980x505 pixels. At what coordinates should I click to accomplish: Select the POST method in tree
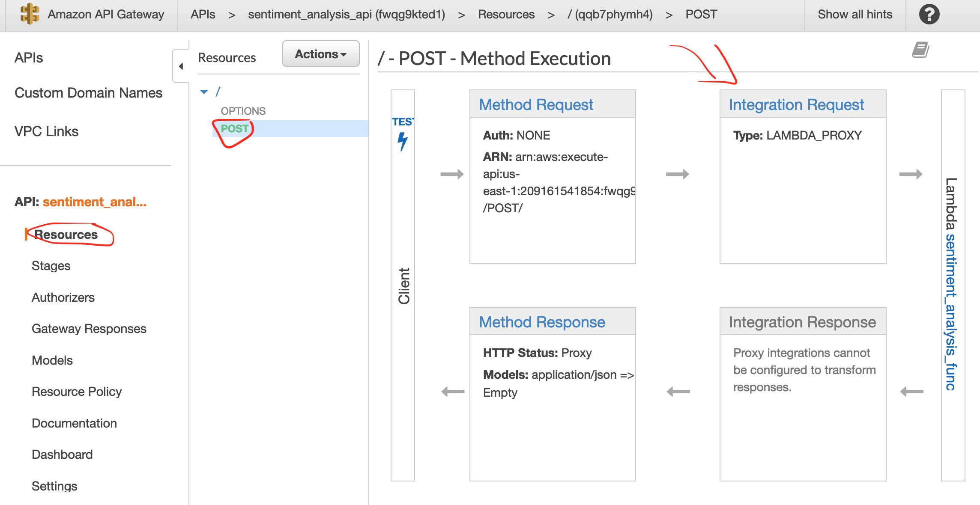(x=234, y=128)
